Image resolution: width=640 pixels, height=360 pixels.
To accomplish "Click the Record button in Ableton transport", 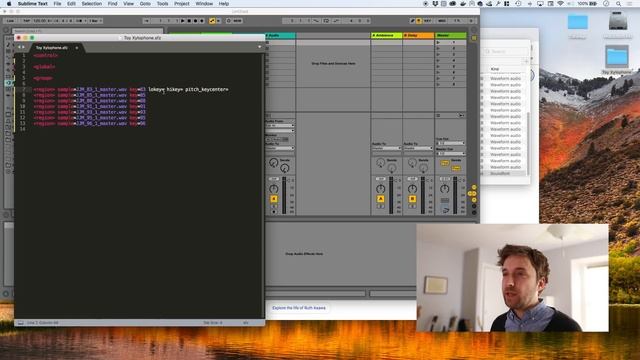I will [195, 20].
